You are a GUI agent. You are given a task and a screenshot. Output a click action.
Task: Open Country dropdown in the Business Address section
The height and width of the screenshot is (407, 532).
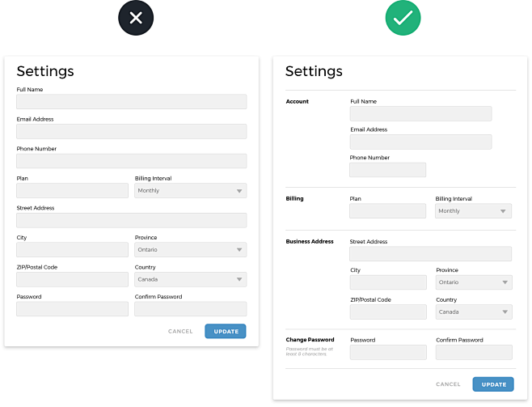pos(473,312)
